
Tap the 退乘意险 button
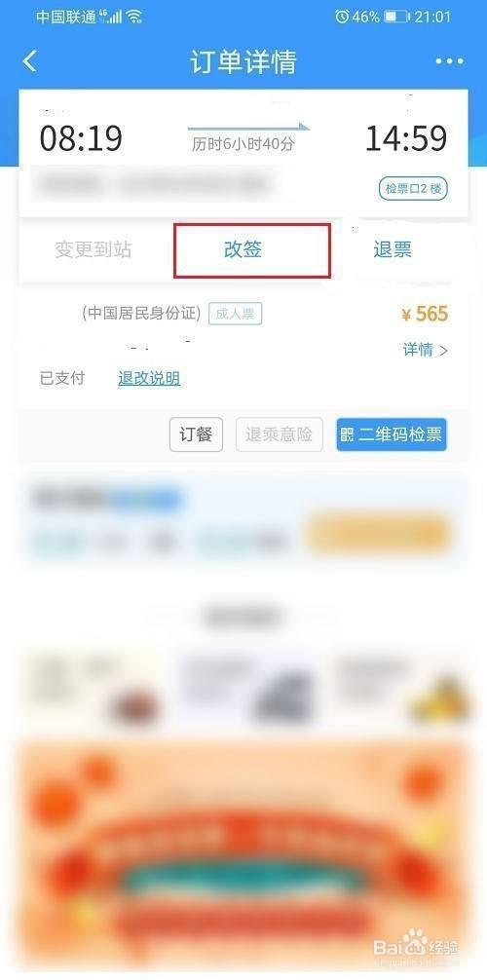[279, 434]
